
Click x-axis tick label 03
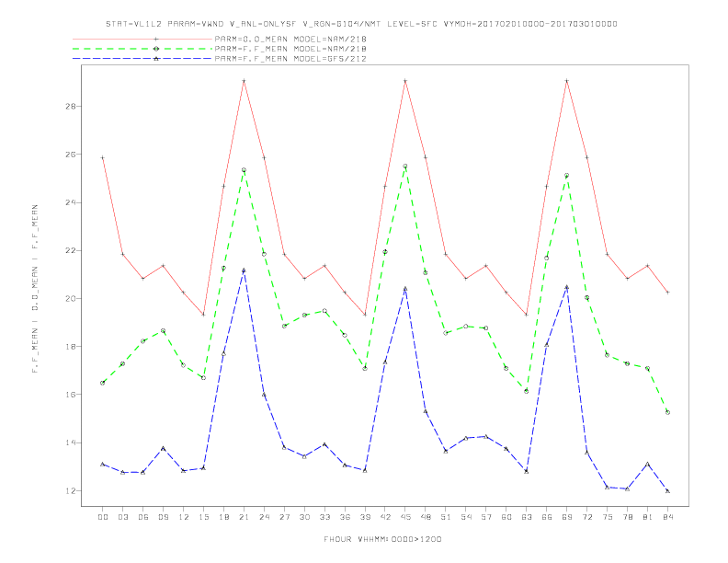tap(123, 517)
